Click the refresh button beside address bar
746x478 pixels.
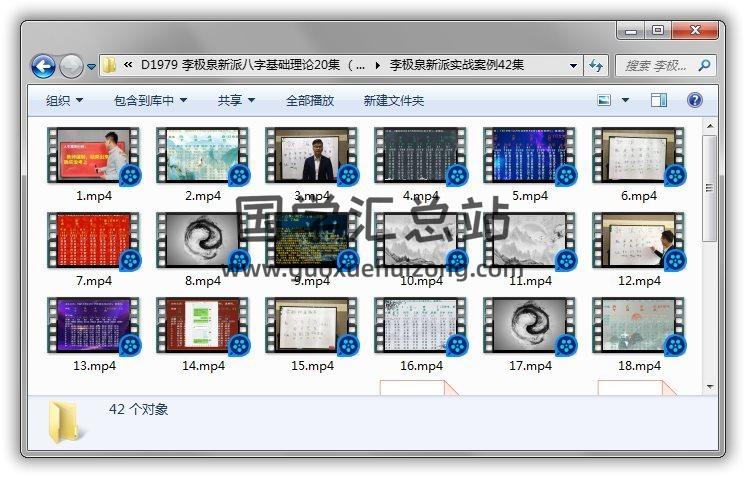click(597, 66)
